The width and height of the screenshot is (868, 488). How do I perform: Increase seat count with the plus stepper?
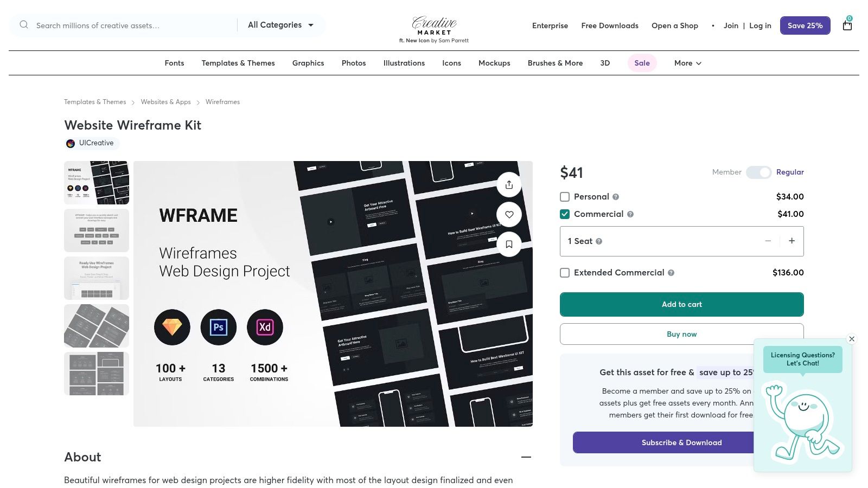click(792, 241)
